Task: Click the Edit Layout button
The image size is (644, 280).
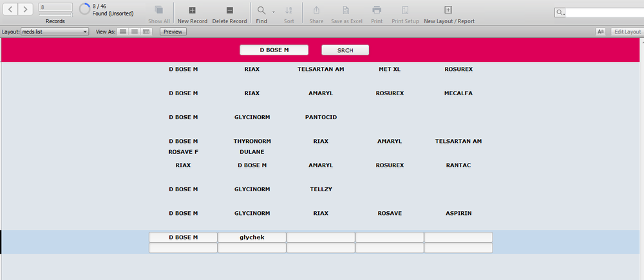Action: [x=627, y=32]
